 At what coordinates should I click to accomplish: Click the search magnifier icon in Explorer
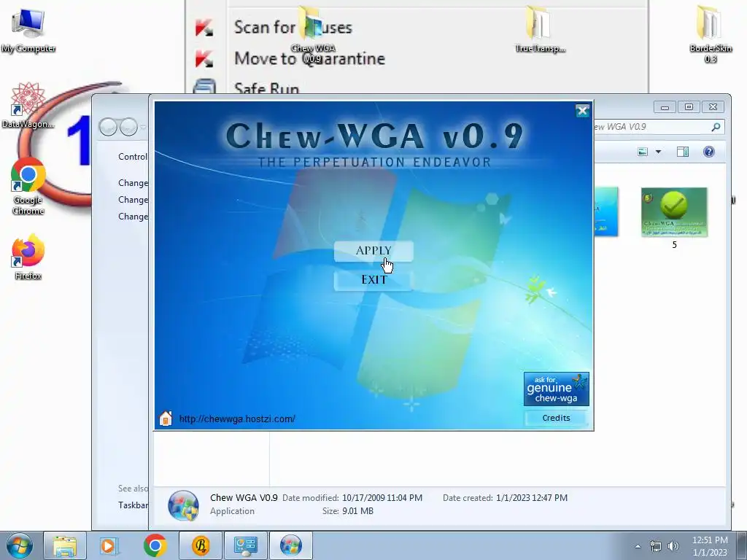(716, 127)
